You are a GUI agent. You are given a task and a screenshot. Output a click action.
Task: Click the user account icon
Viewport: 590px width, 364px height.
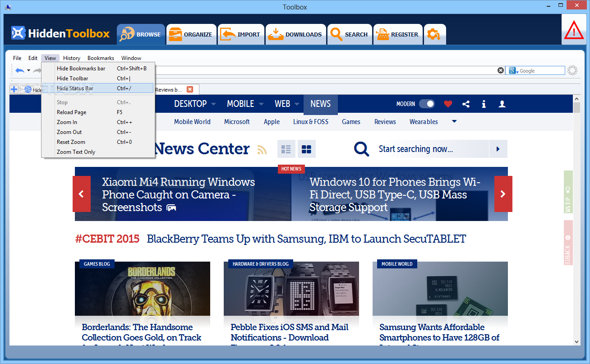pyautogui.click(x=502, y=104)
